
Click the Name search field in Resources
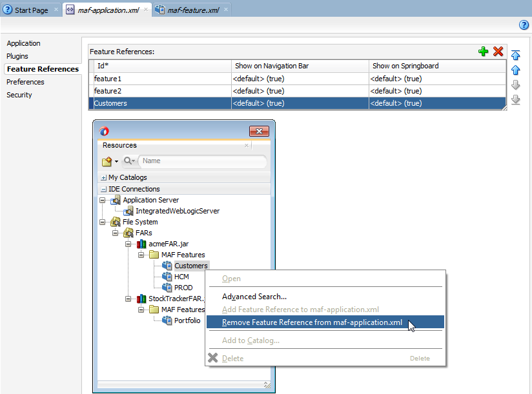tap(203, 161)
